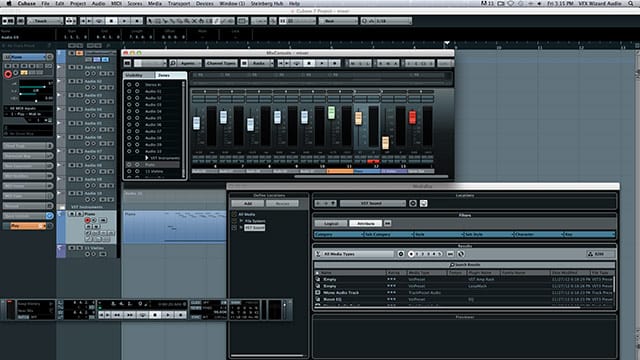
Task: Start playback from the main project toolbar
Action: [125, 21]
